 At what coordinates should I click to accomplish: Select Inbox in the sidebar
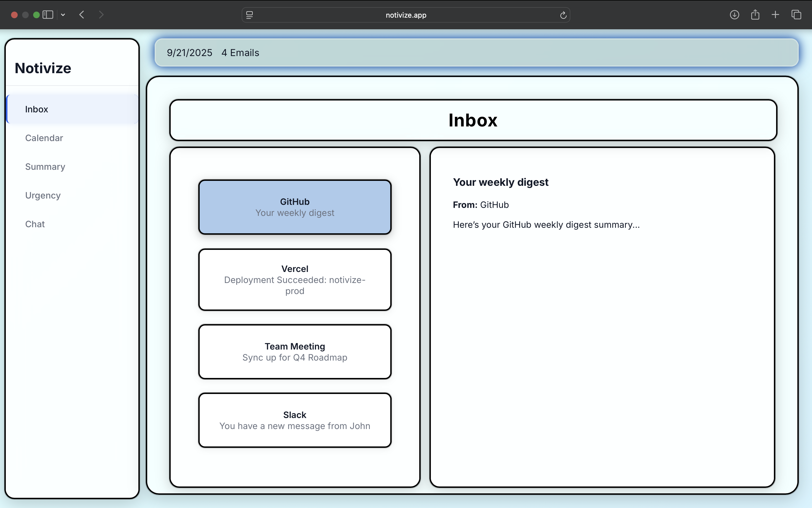[x=36, y=109]
